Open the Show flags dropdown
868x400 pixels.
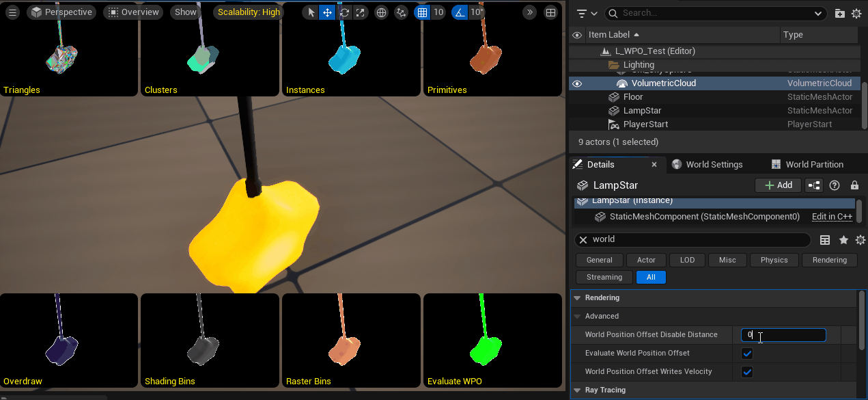(186, 12)
